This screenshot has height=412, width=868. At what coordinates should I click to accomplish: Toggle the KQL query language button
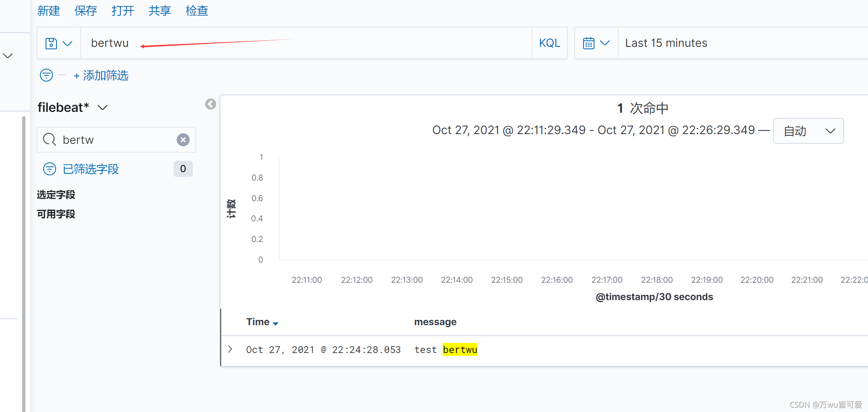point(550,43)
